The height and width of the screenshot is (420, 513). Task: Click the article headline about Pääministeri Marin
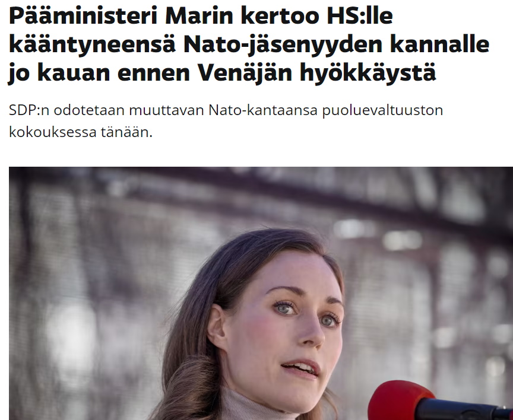249,44
